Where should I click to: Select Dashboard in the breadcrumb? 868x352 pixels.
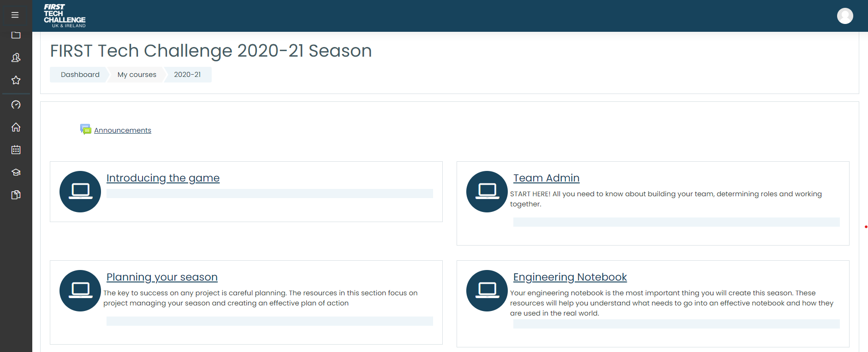point(80,75)
